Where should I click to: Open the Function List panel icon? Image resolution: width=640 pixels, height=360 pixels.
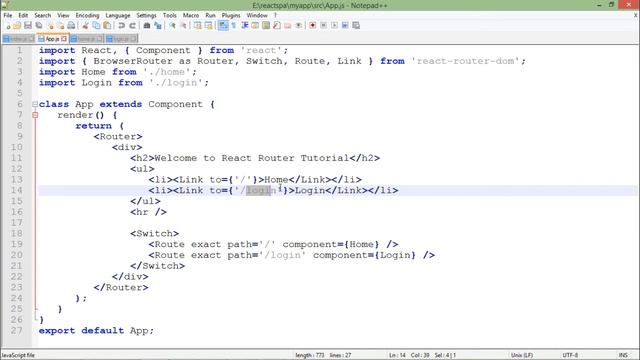point(277,25)
